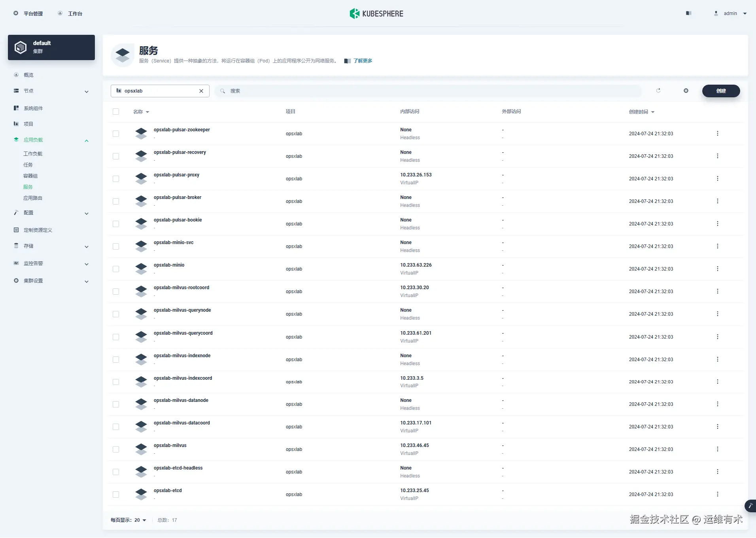The height and width of the screenshot is (538, 756).
Task: Check the opsxlab-etcd row checkbox
Action: [x=116, y=494]
